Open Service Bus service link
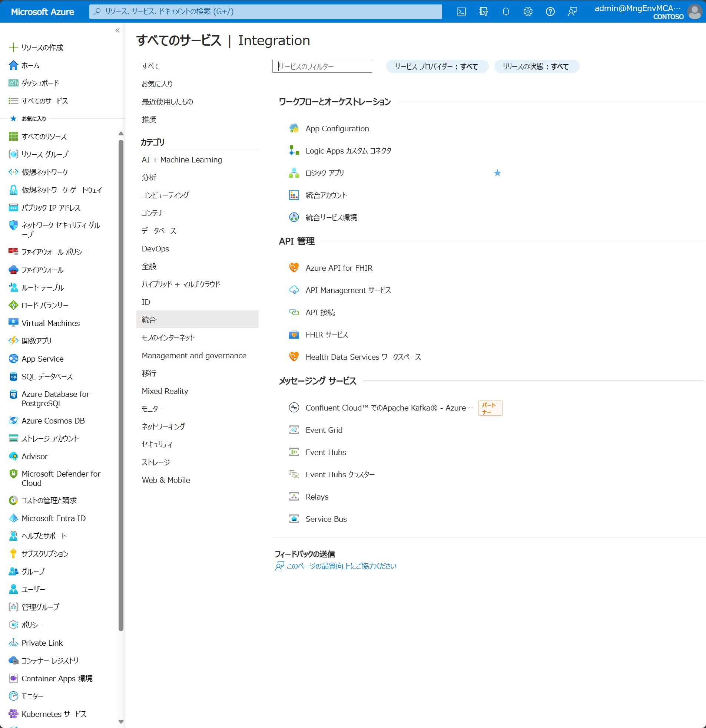The height and width of the screenshot is (728, 706). 326,519
